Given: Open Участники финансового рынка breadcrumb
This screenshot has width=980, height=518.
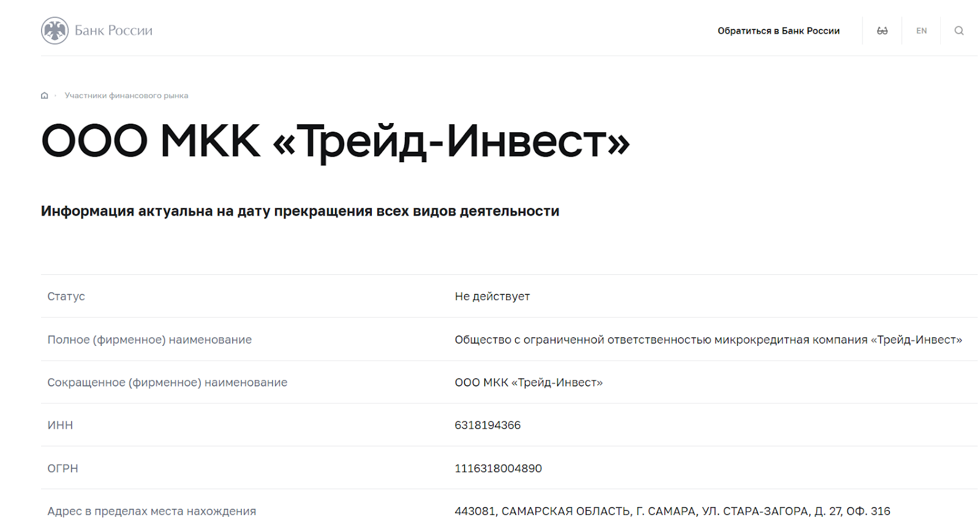Looking at the screenshot, I should 126,96.
